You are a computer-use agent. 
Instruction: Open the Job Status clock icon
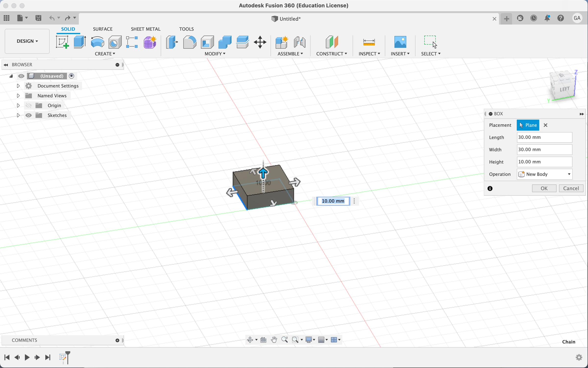(534, 18)
